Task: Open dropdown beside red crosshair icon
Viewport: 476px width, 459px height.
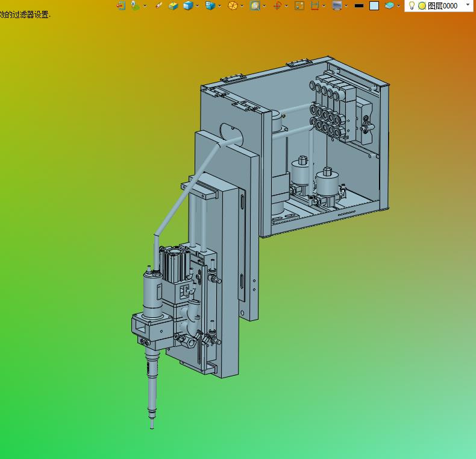Action: pyautogui.click(x=286, y=6)
